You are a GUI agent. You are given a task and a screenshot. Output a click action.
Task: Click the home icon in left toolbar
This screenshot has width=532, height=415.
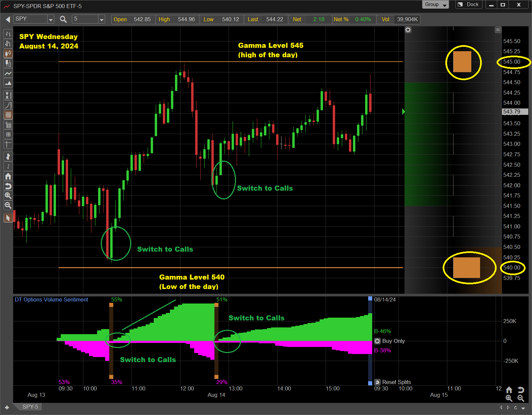coord(8,176)
